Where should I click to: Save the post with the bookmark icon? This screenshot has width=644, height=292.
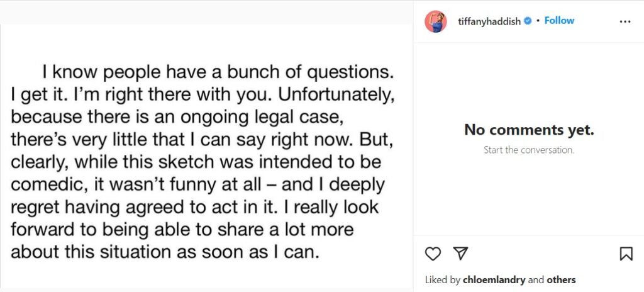[x=626, y=254]
